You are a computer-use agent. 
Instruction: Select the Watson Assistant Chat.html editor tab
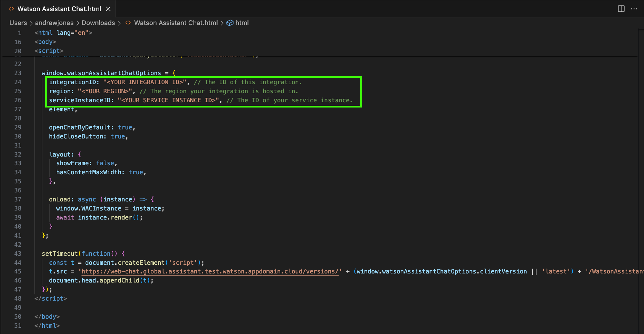[59, 9]
